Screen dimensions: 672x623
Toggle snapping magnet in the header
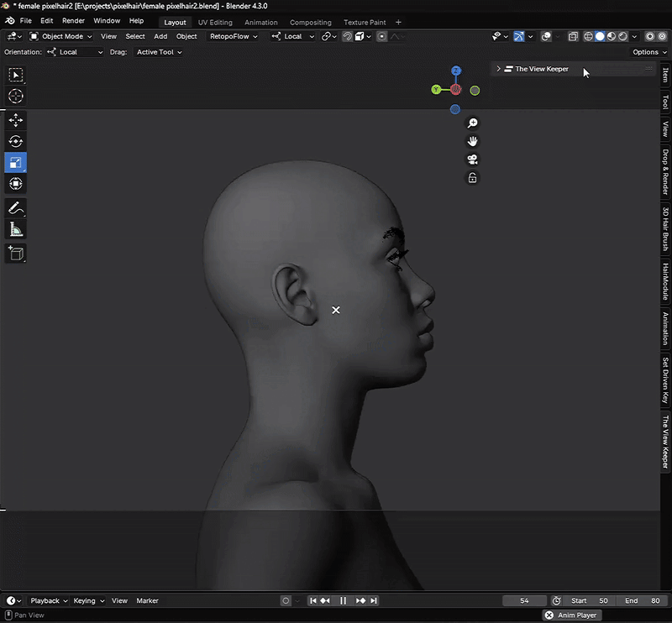point(347,36)
